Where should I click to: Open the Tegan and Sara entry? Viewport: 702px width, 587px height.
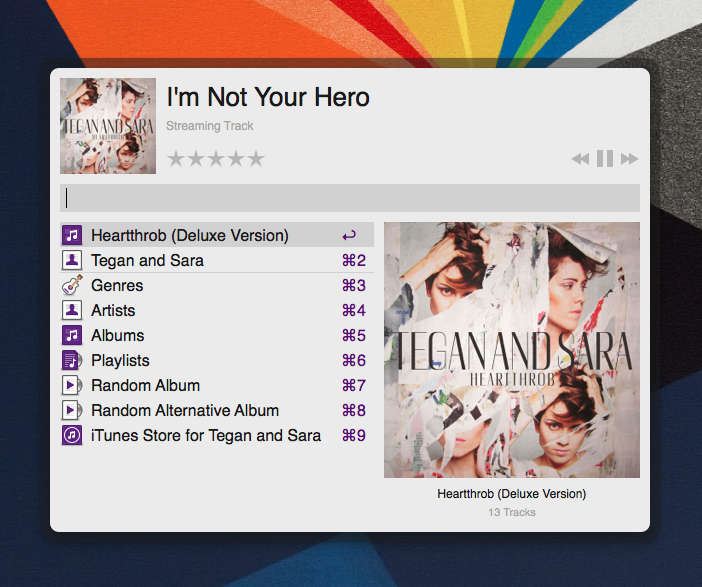[217, 260]
